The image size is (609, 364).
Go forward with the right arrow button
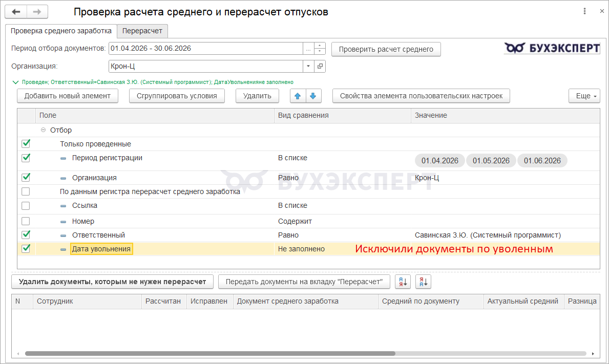[x=37, y=12]
